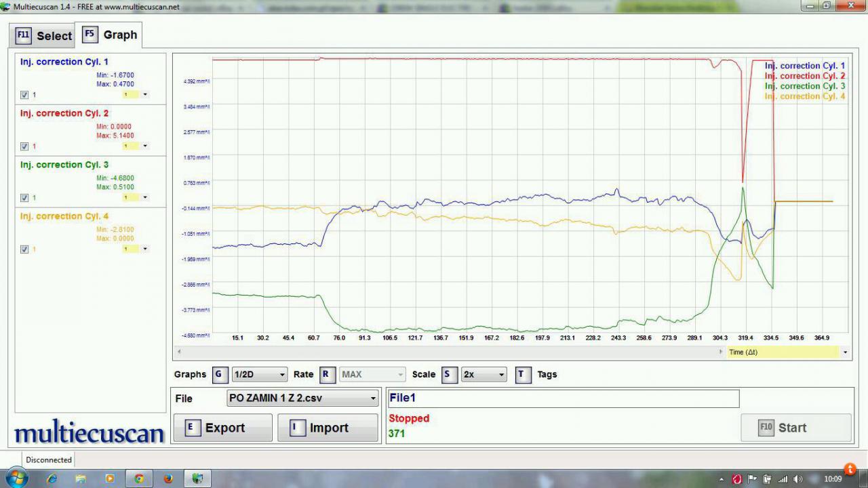Open Cyl. 2 yellow axis dropdown
The height and width of the screenshot is (488, 868).
[x=136, y=146]
